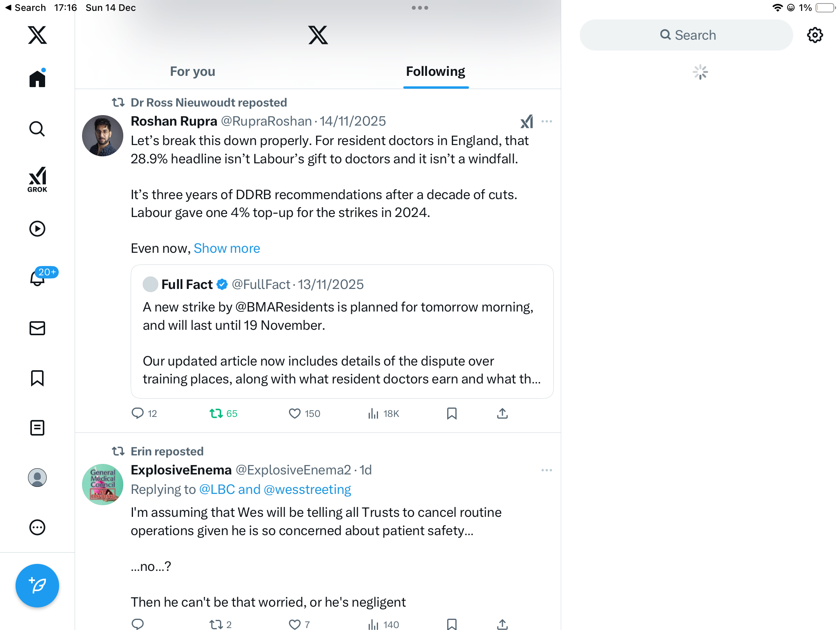Click the Search input field
Screen dimensions: 840x630
tap(686, 35)
